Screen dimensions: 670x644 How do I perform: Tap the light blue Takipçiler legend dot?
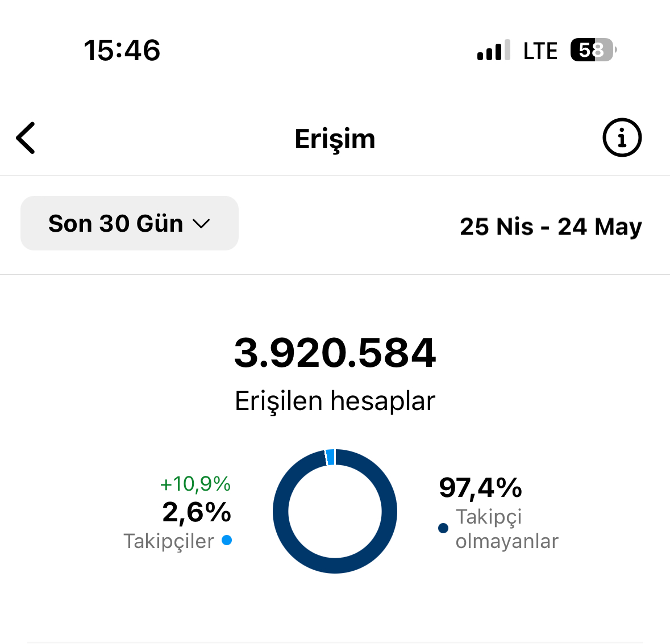(x=227, y=540)
